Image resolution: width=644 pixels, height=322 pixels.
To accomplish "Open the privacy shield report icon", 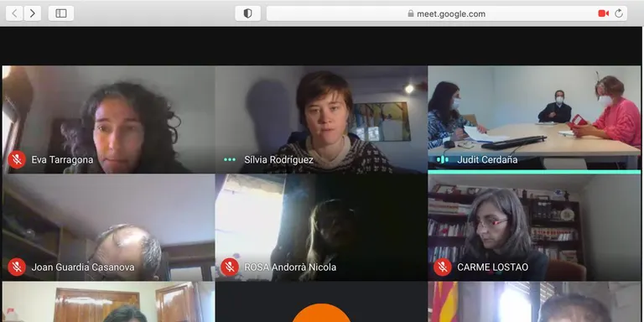I will [x=247, y=13].
